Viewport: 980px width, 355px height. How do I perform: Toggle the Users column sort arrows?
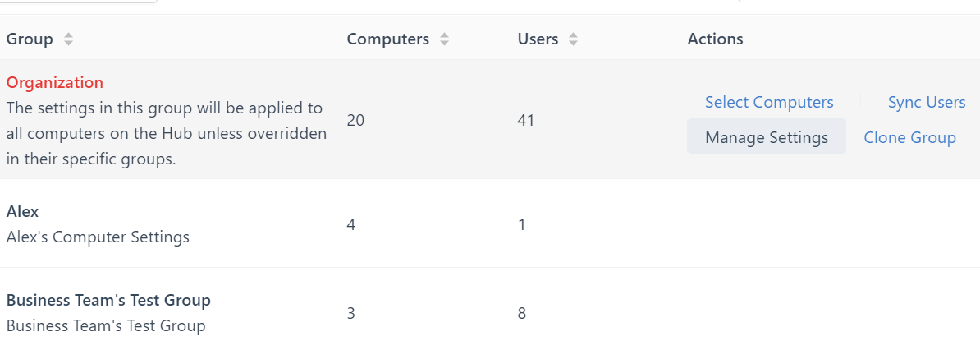tap(573, 39)
